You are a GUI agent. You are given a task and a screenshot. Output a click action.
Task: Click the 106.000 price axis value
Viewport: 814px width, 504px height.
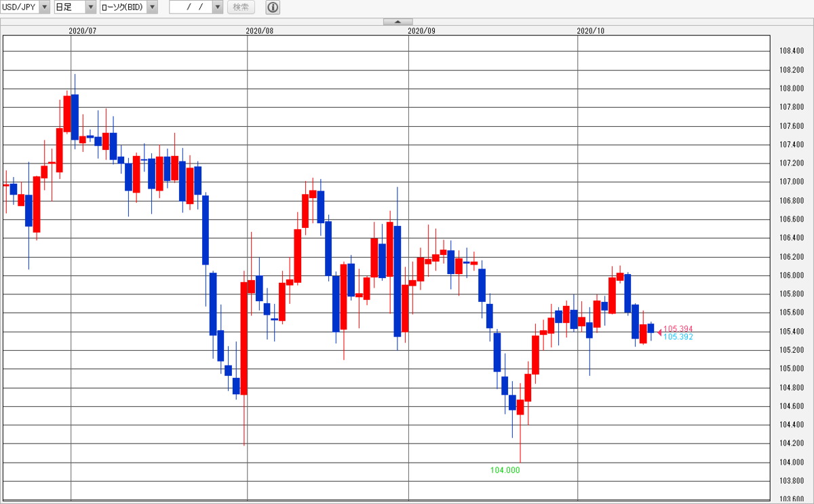[792, 275]
